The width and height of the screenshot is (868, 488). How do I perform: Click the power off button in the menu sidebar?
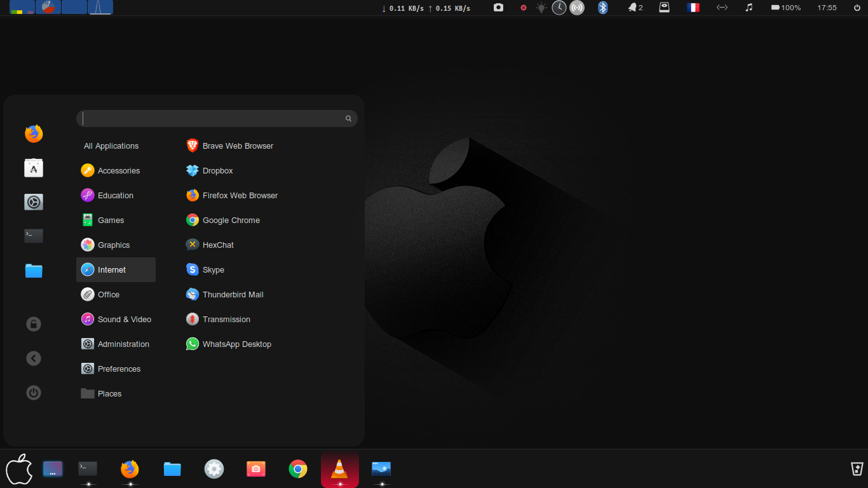[34, 393]
